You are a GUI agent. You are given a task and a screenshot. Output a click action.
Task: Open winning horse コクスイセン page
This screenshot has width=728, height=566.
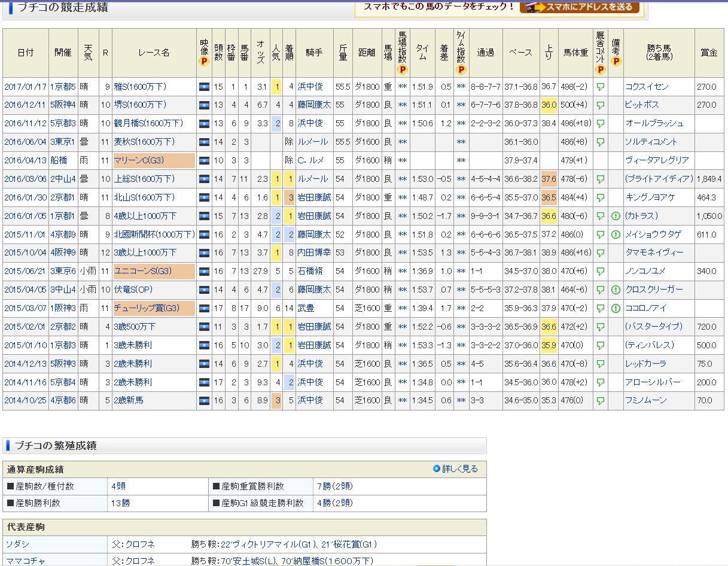point(647,87)
